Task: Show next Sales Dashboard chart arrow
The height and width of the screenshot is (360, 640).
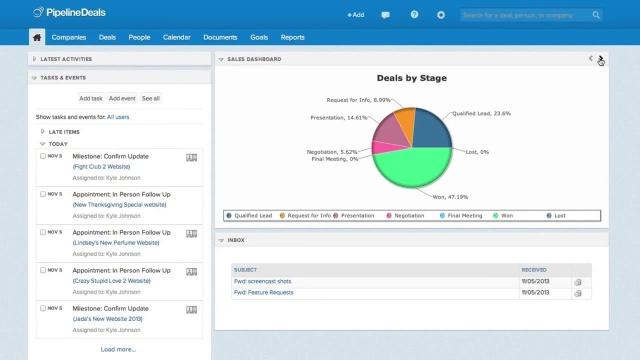Action: (600, 59)
